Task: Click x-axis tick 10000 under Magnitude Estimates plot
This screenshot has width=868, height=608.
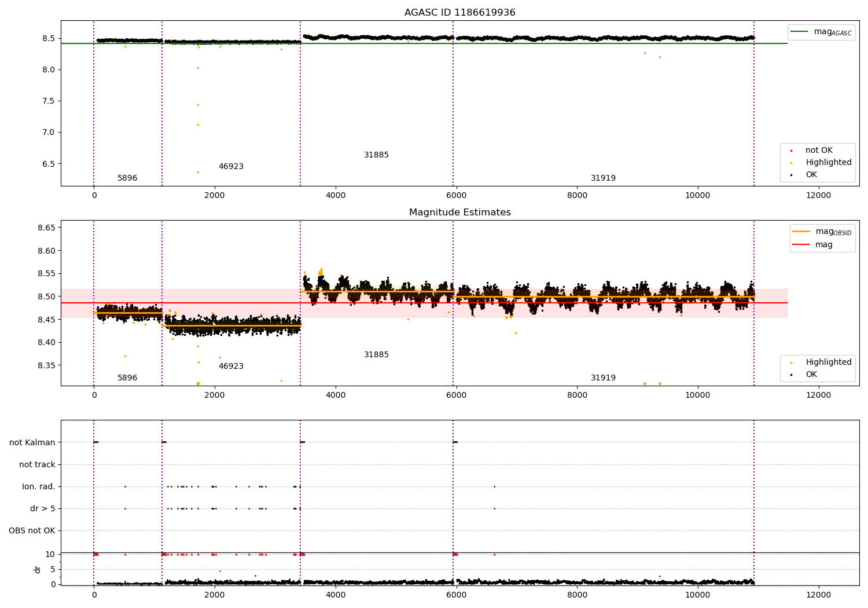Action: point(698,395)
